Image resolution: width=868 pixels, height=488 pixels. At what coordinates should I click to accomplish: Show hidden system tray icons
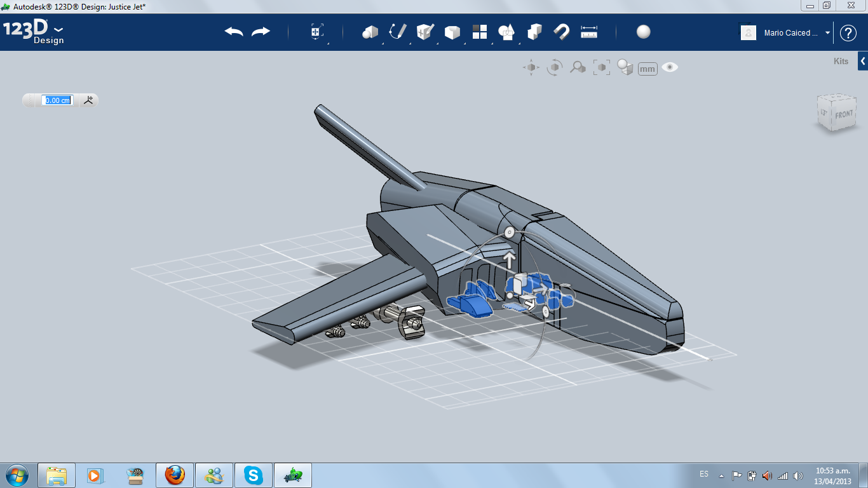pyautogui.click(x=721, y=476)
